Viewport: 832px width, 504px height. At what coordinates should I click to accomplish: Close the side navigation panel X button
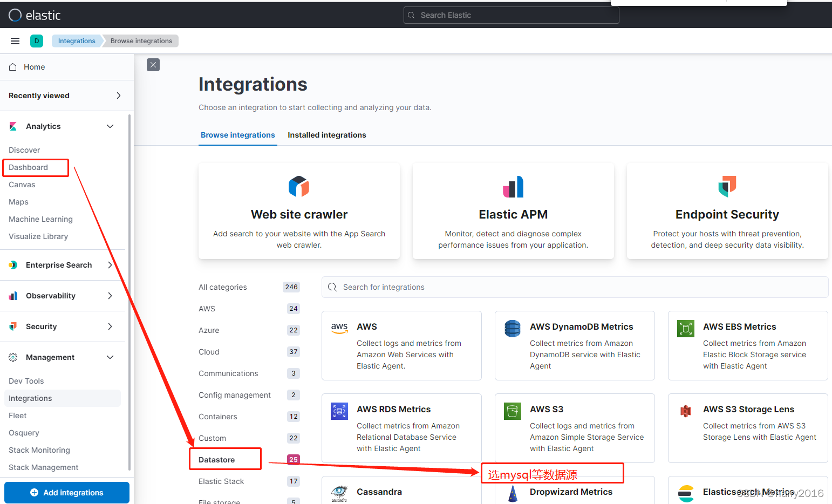tap(153, 65)
